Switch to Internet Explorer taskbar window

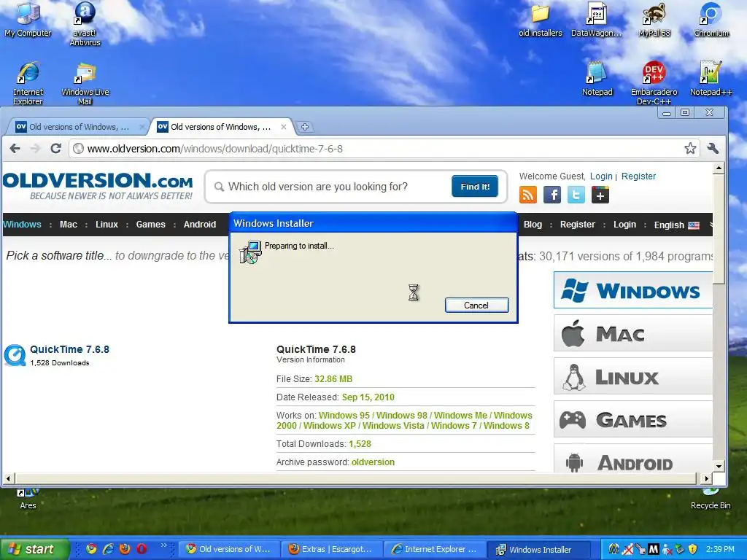point(435,549)
